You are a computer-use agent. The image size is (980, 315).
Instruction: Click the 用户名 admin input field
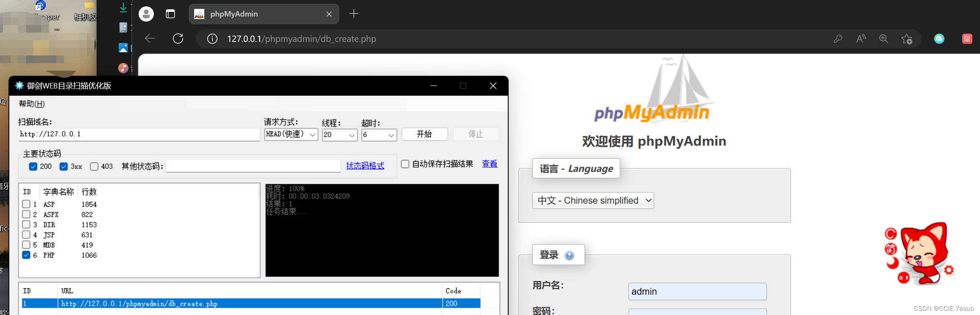pyautogui.click(x=697, y=291)
